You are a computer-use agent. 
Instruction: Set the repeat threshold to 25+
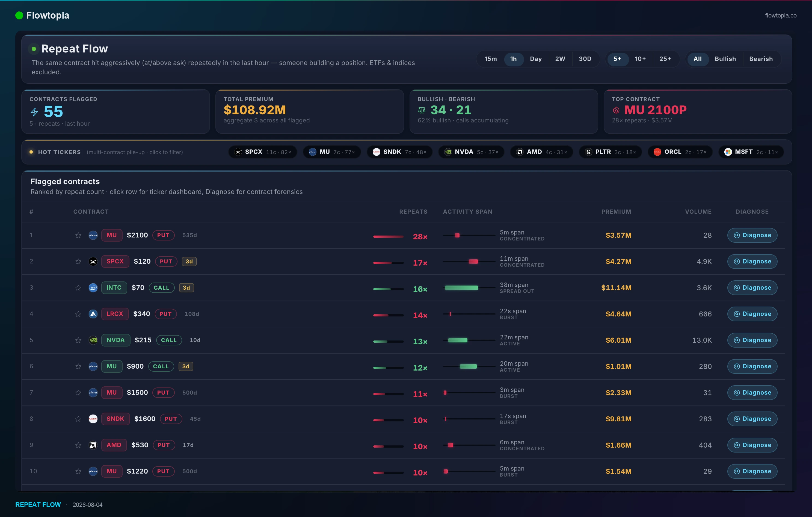pos(665,59)
